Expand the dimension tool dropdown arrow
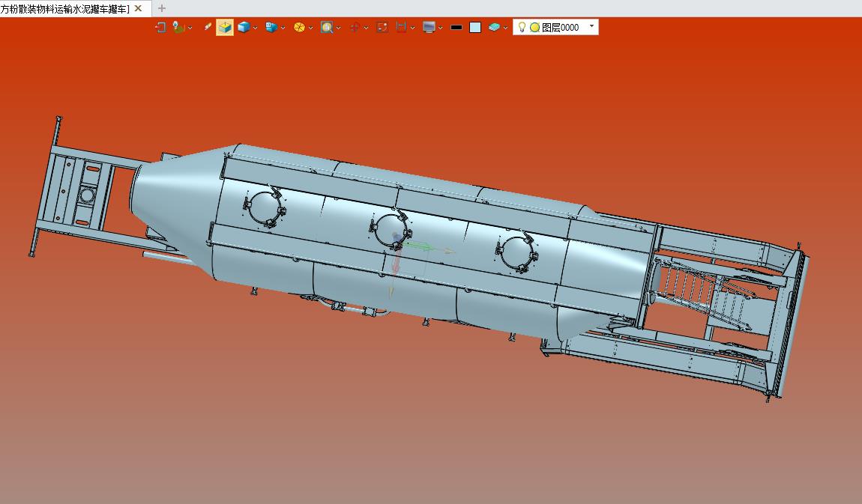862x504 pixels. (x=413, y=28)
